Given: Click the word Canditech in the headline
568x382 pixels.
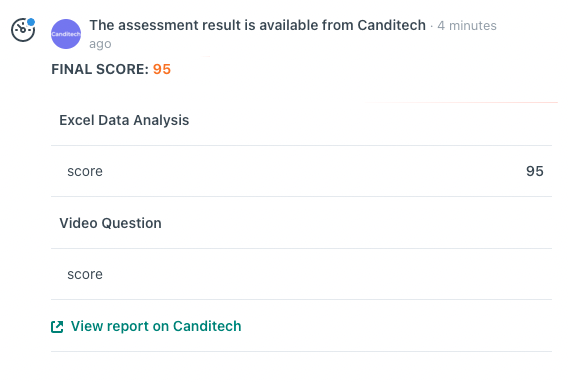Looking at the screenshot, I should (x=392, y=25).
